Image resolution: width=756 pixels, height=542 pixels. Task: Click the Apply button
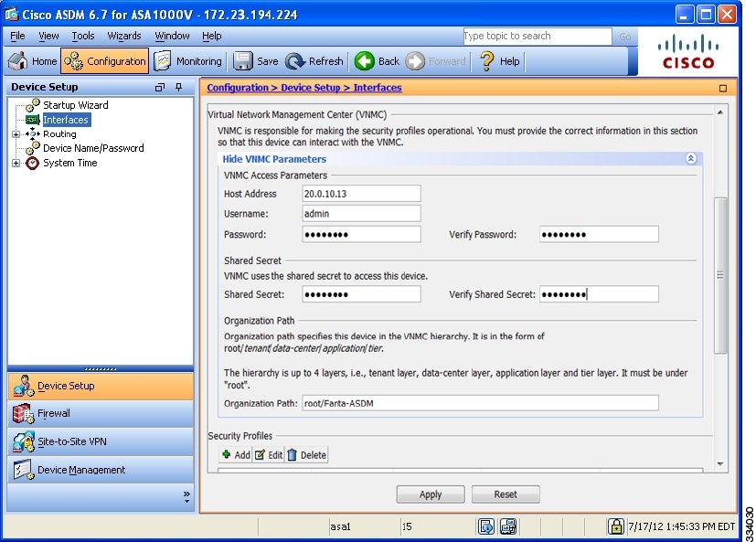coord(431,494)
